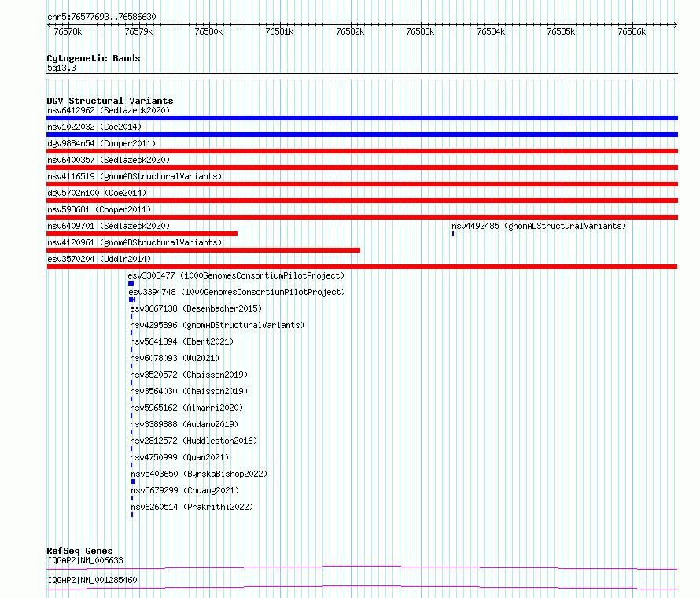This screenshot has height=598, width=700.
Task: Click the 76580k ruler tick label
Action: click(208, 31)
